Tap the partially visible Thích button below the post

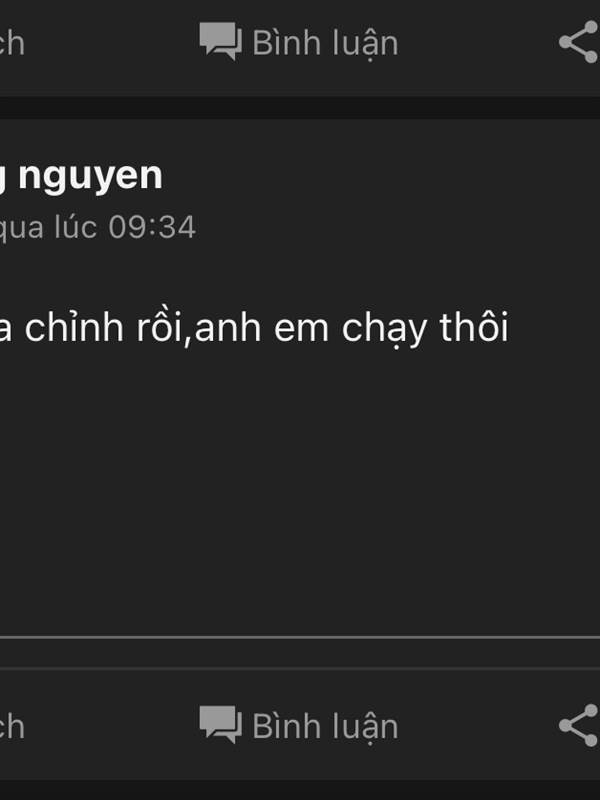(x=12, y=726)
